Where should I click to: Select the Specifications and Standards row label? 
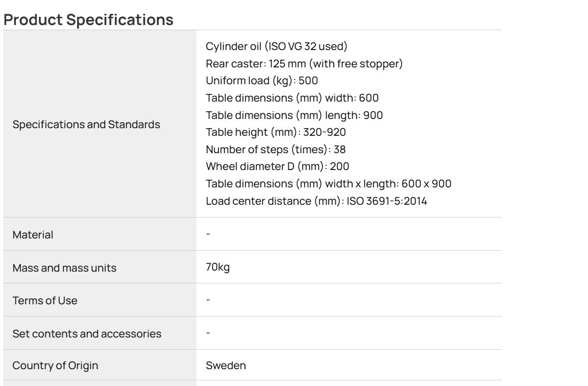(86, 124)
